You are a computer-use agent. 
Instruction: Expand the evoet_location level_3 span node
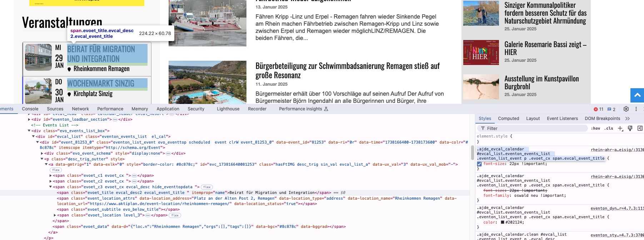(55, 215)
